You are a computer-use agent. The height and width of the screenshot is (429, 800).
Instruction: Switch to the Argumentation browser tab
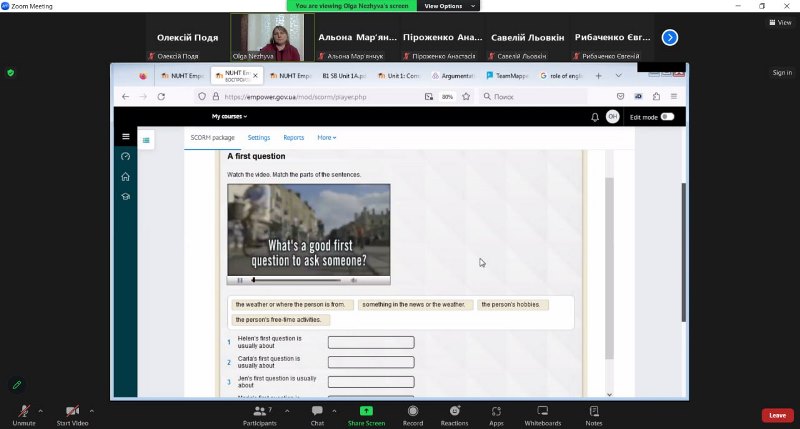[x=453, y=75]
